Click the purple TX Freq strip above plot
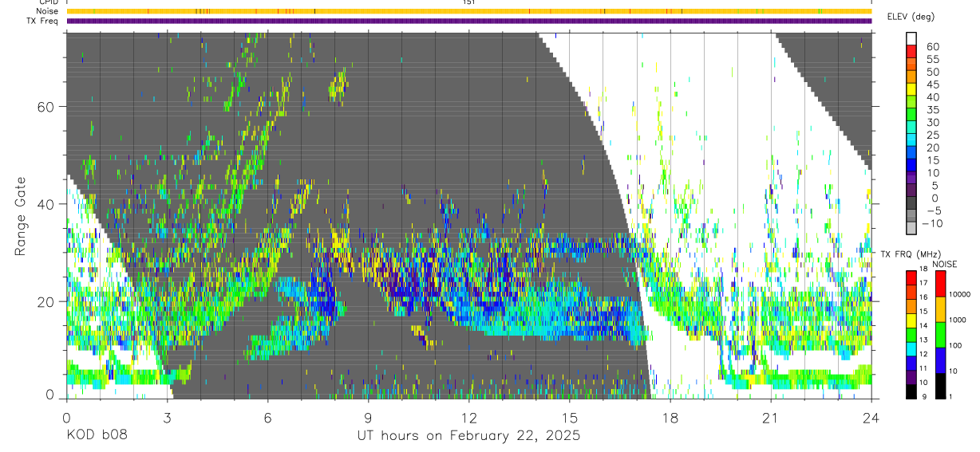The width and height of the screenshot is (980, 452). (x=468, y=21)
